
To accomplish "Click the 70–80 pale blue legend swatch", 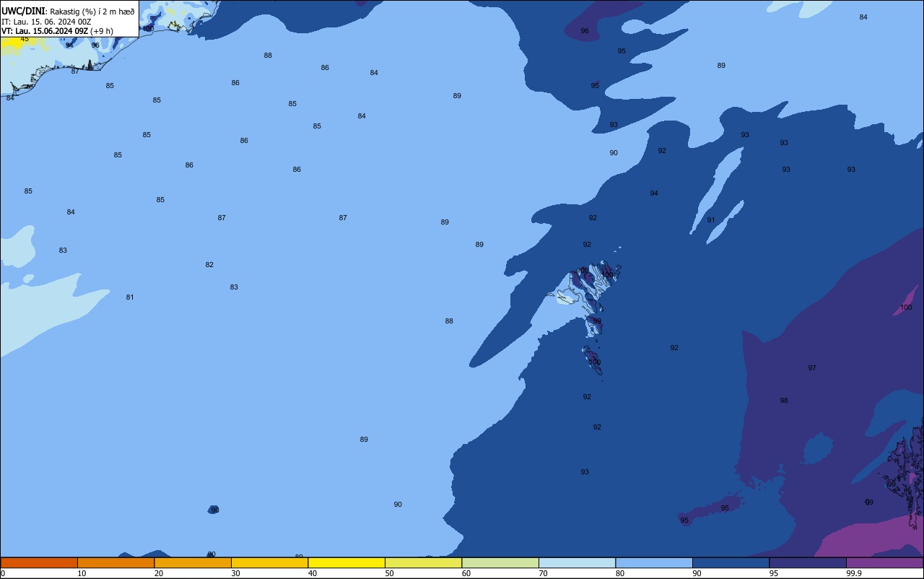I will (577, 562).
